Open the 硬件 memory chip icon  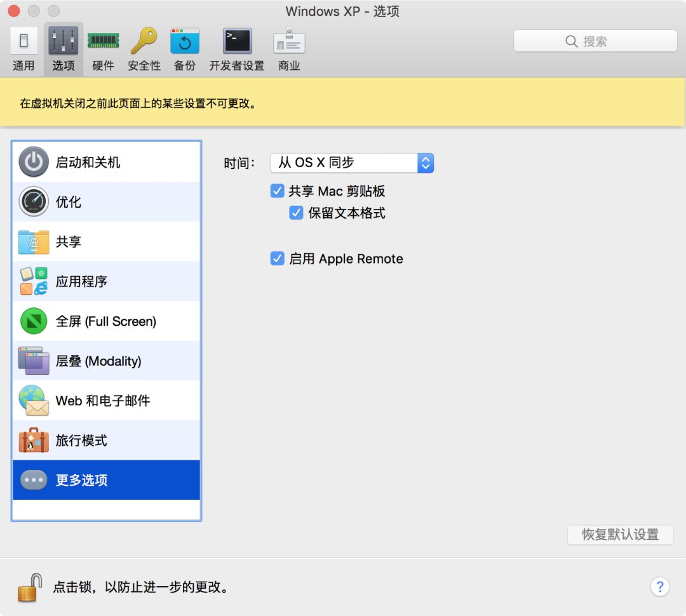point(104,41)
